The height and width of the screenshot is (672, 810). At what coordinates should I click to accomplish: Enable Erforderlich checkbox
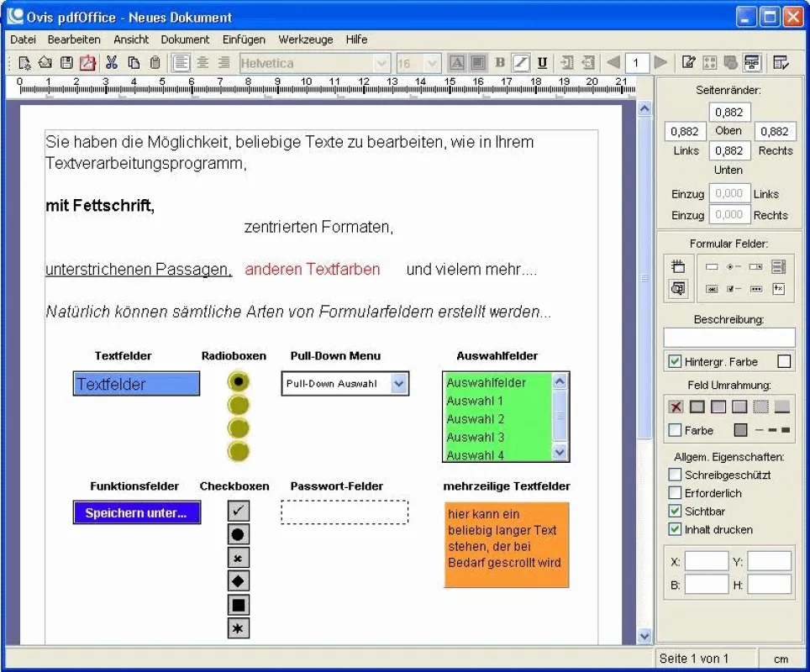(675, 493)
